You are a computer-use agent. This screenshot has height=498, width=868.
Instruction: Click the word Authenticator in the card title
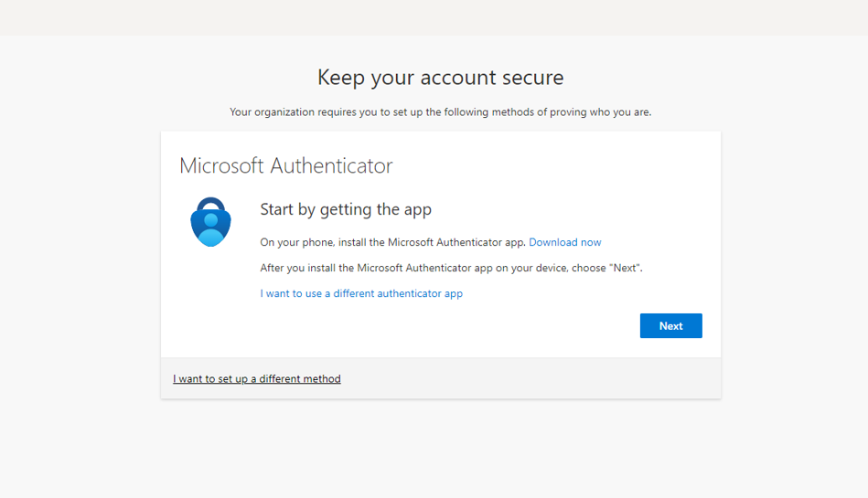point(332,165)
